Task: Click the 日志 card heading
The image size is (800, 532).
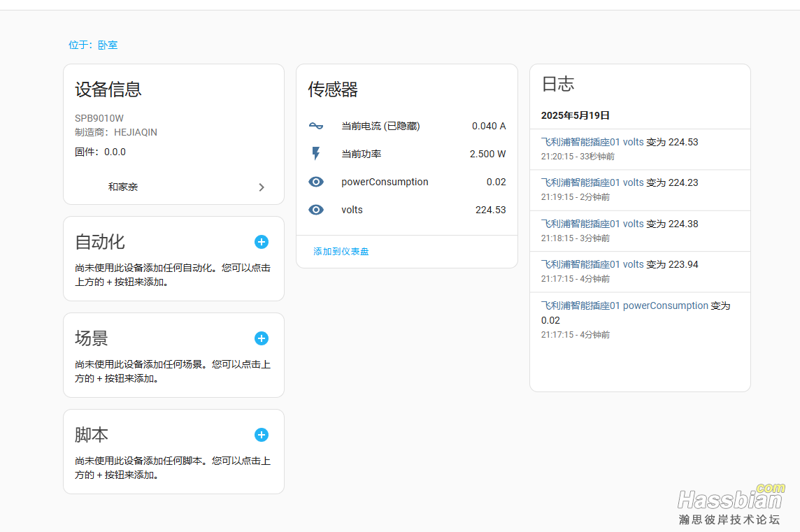Action: [x=557, y=84]
